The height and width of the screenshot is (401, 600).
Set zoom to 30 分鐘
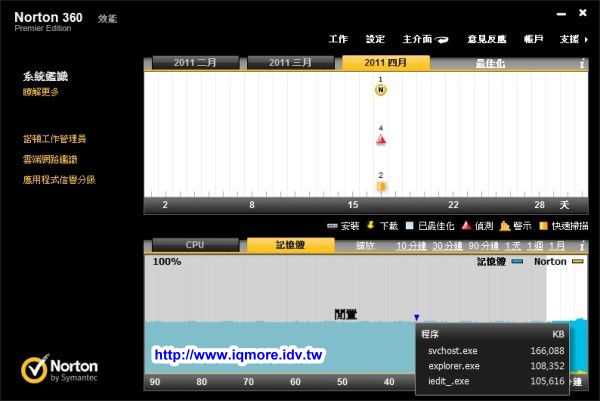tap(448, 246)
